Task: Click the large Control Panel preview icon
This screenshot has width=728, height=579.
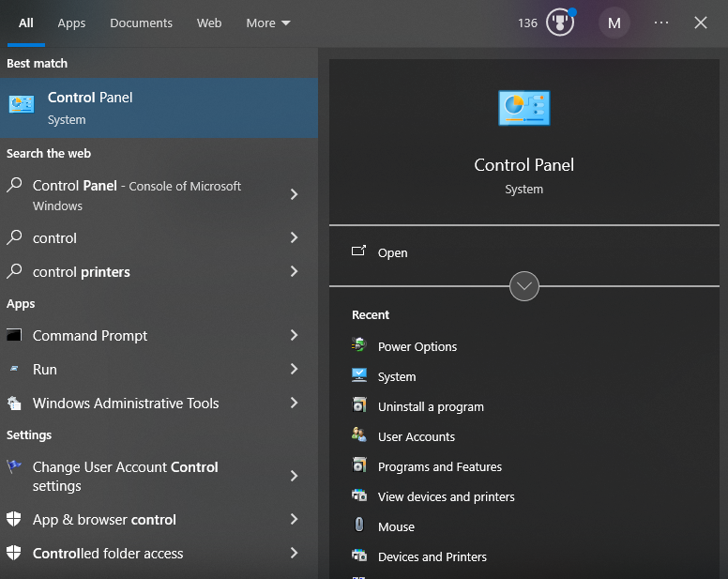Action: click(523, 108)
